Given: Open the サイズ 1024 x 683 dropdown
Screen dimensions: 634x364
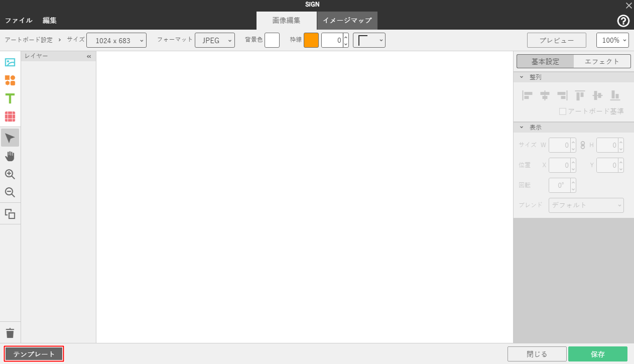Looking at the screenshot, I should coord(116,40).
